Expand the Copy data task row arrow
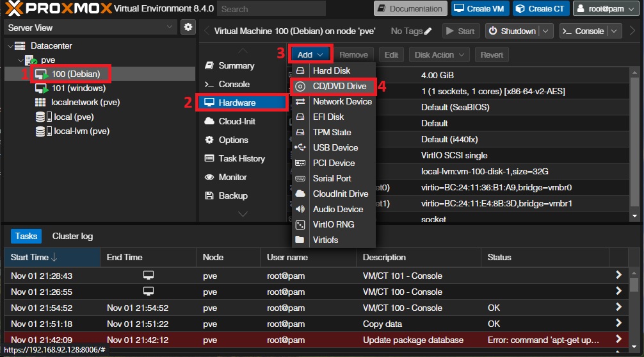Viewport: 644px width, 357px height. 618,323
